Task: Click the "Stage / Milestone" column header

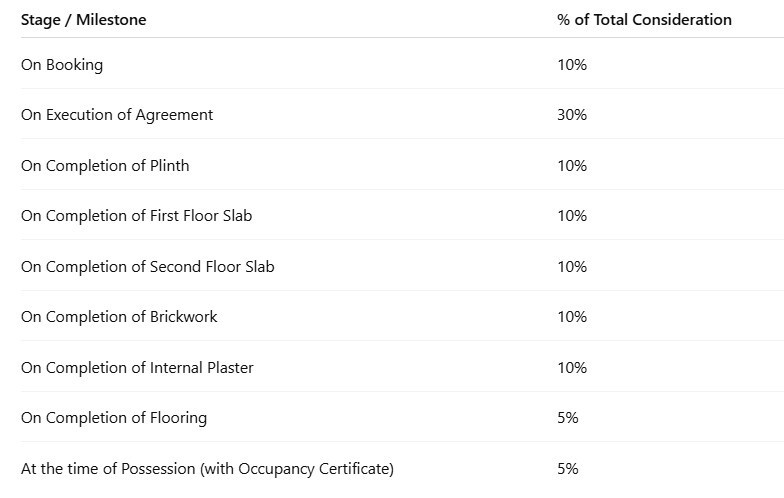Action: click(x=83, y=20)
